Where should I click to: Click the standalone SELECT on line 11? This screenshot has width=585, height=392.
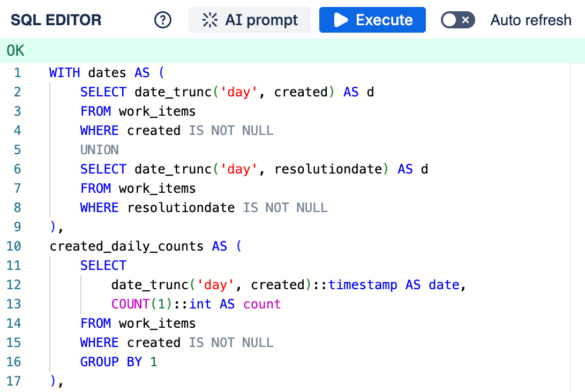103,265
